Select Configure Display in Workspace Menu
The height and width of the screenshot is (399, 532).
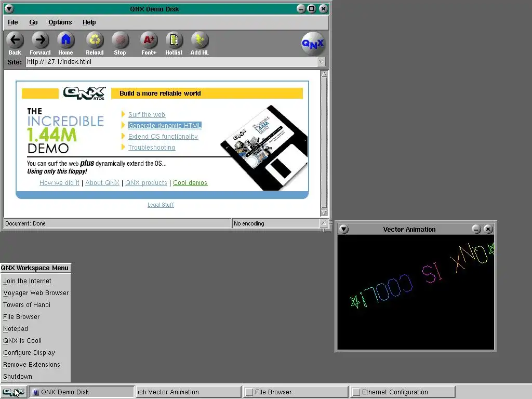coord(35,353)
